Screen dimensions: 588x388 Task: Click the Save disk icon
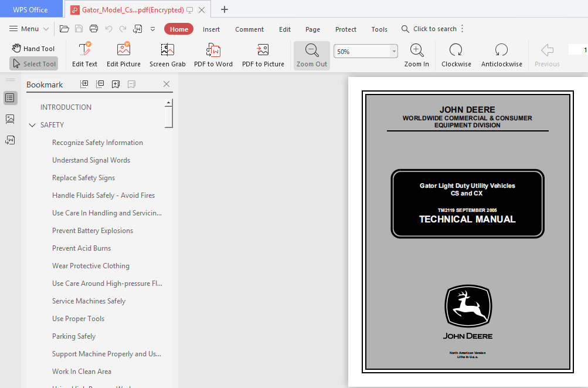point(79,29)
